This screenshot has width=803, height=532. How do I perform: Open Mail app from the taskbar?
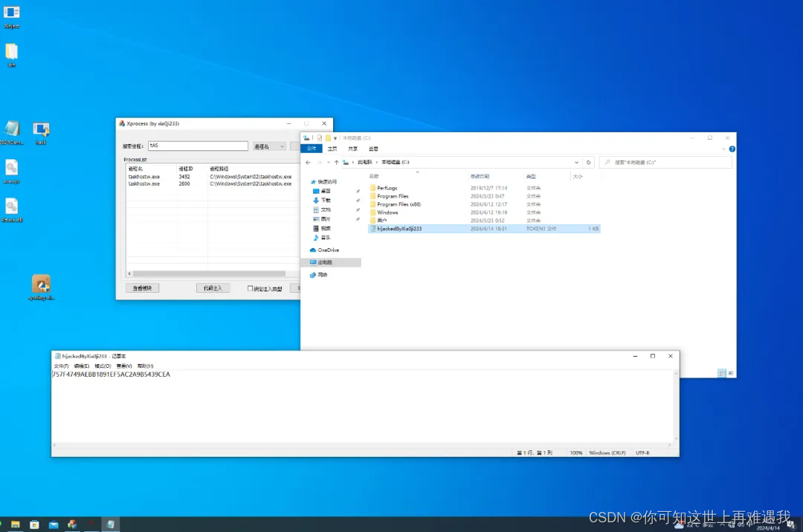(54, 525)
